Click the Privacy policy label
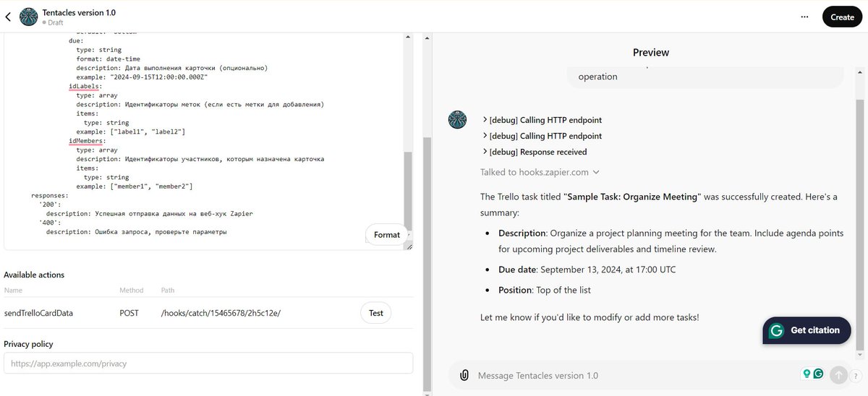The height and width of the screenshot is (396, 868). (28, 344)
